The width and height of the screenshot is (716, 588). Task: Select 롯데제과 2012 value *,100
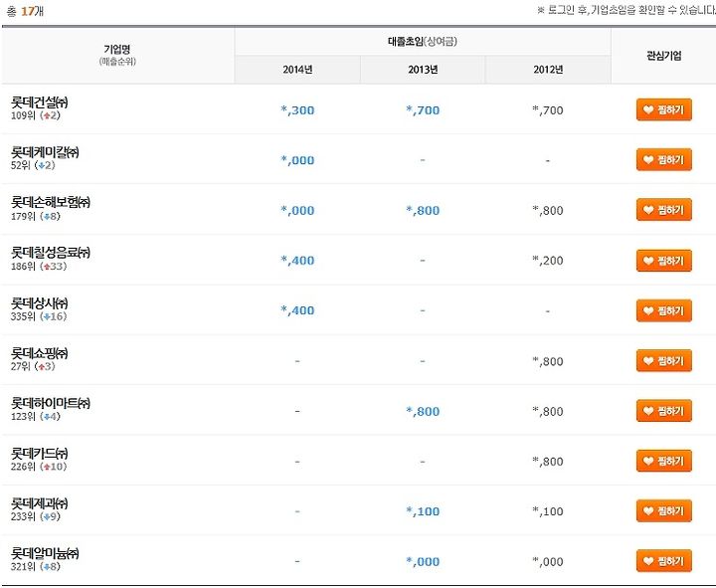coord(548,511)
